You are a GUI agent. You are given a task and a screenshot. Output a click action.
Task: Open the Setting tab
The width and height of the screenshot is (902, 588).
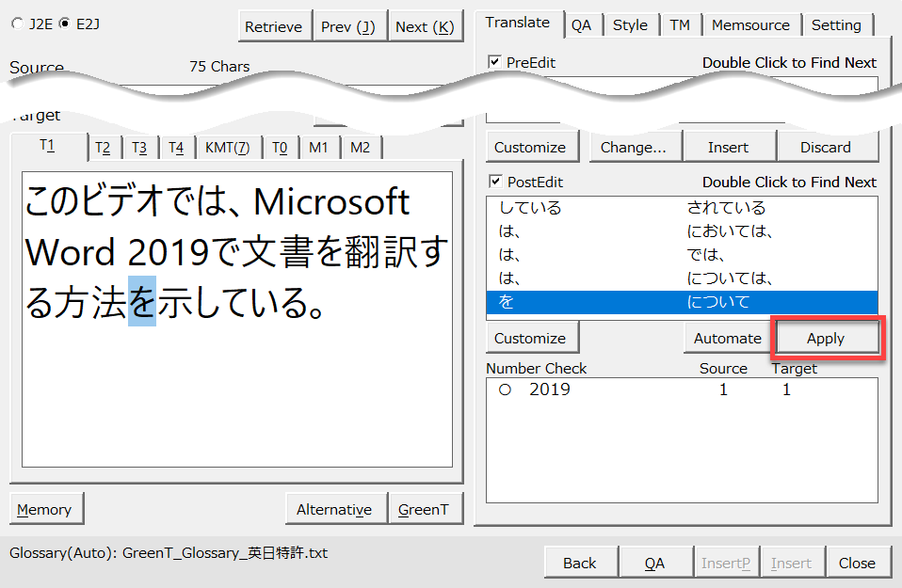(835, 25)
